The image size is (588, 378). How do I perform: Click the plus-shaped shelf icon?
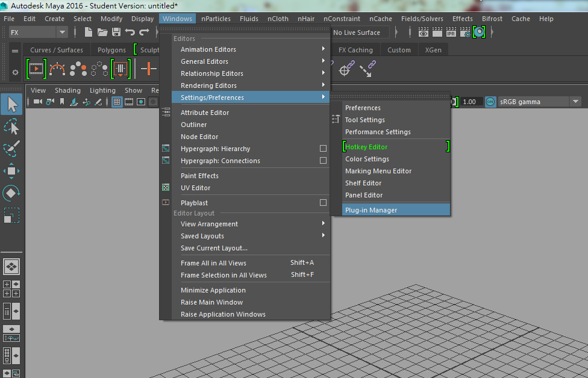[x=148, y=69]
